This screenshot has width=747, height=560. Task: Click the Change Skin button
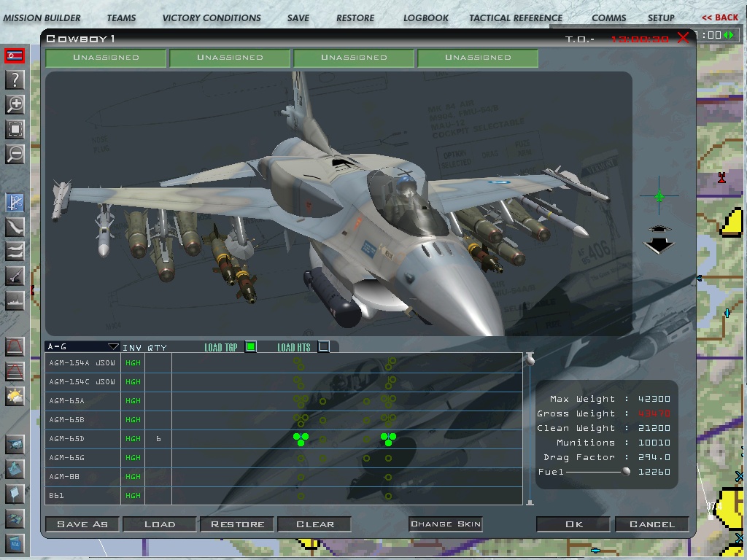(x=446, y=524)
